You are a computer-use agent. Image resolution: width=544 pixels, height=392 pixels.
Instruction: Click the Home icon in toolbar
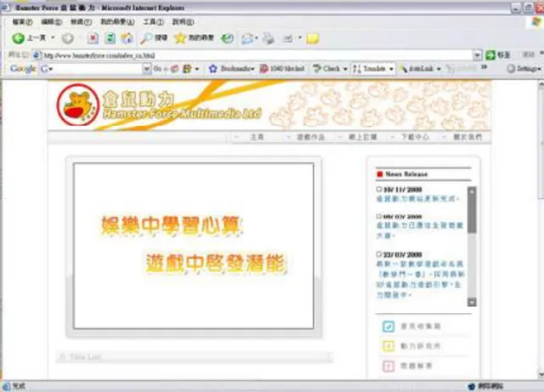pos(127,38)
